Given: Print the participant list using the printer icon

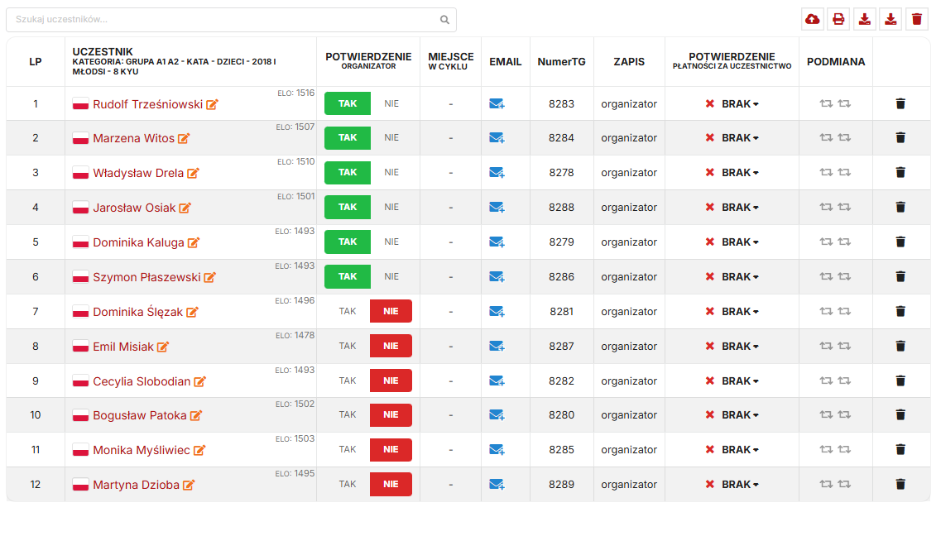Looking at the screenshot, I should [838, 19].
